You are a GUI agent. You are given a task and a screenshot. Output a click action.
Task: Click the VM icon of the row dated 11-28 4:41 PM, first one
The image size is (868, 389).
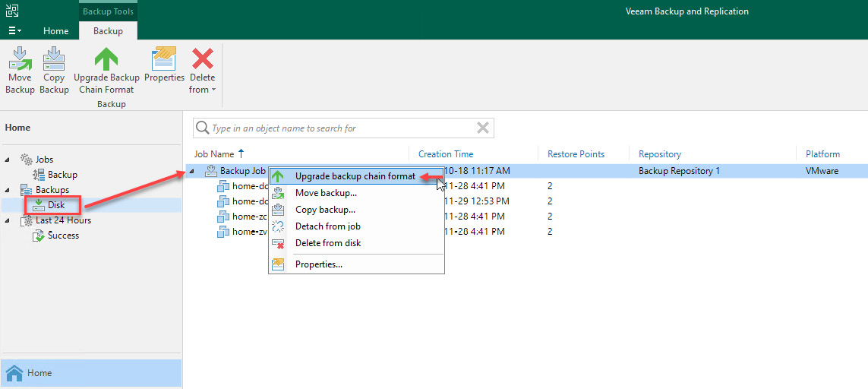tap(223, 185)
